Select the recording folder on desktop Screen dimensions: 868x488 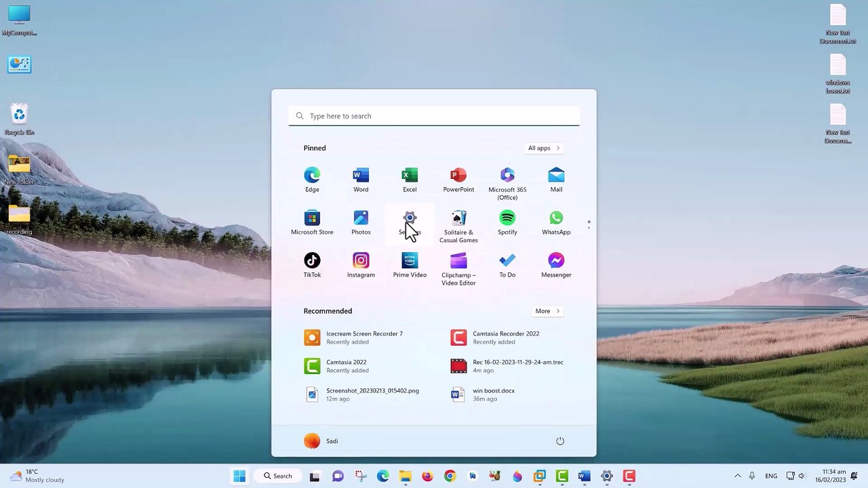pyautogui.click(x=19, y=220)
